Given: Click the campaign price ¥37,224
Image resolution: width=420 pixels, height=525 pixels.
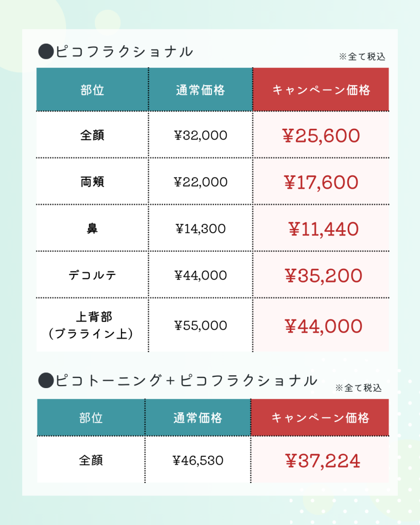Looking at the screenshot, I should (323, 461).
